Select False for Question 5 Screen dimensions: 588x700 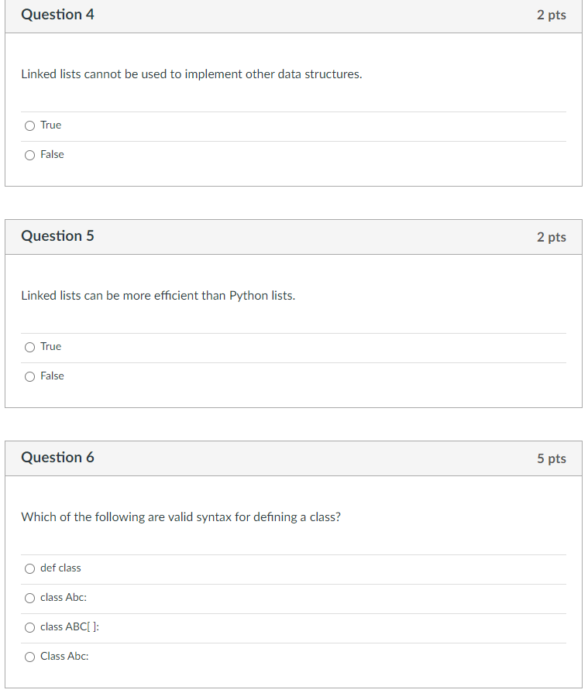[29, 376]
